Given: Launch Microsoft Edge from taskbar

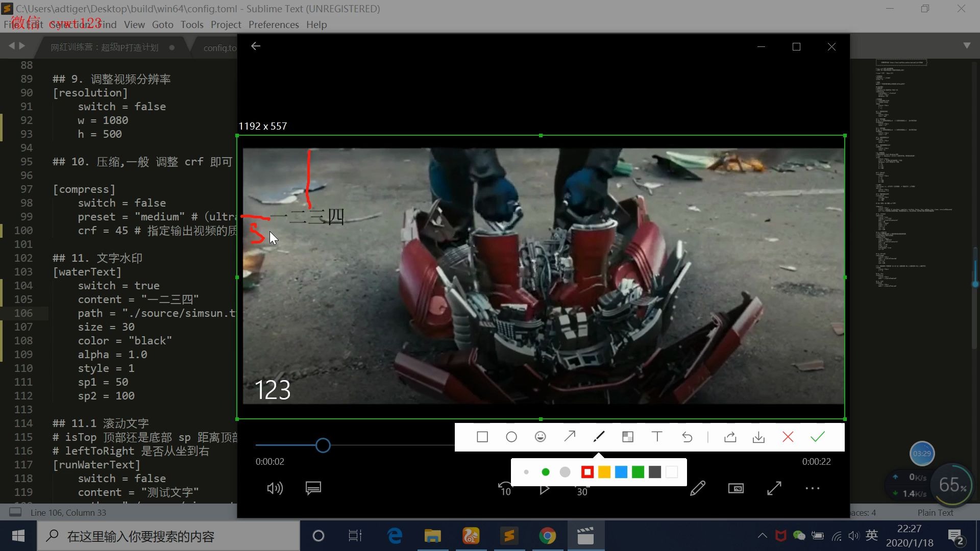Looking at the screenshot, I should coord(395,536).
